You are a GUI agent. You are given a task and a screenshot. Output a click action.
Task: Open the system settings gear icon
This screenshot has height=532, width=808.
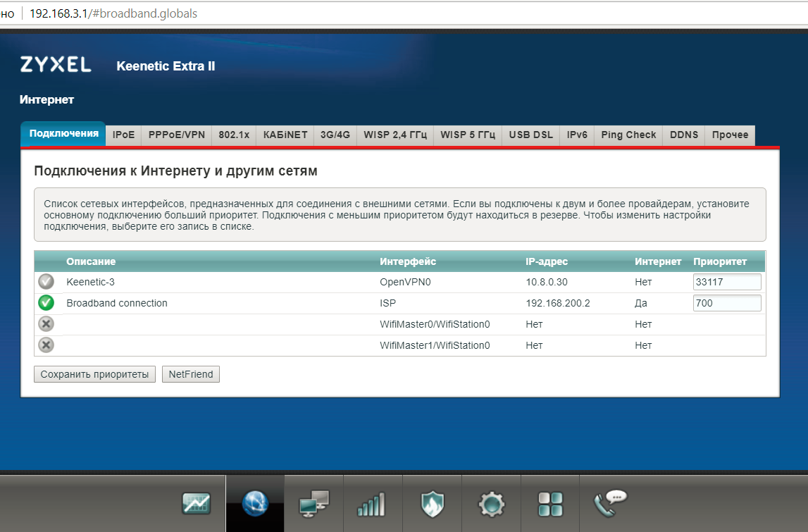(x=491, y=503)
